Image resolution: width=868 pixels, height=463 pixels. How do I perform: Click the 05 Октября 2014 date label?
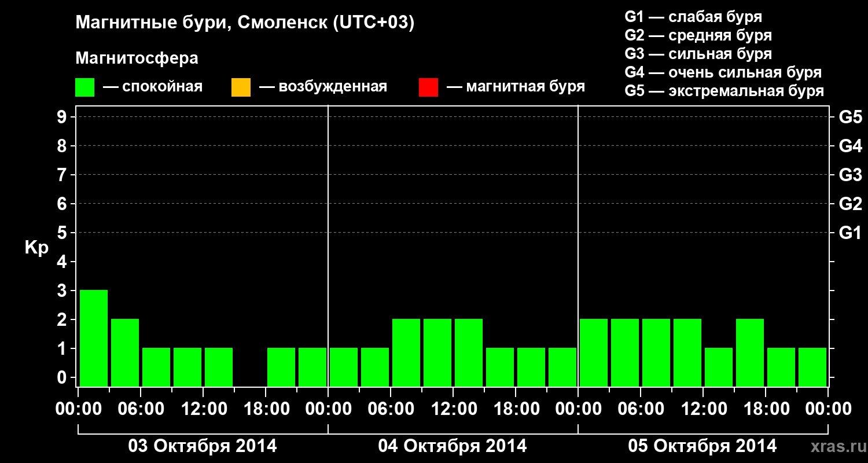coord(703,446)
